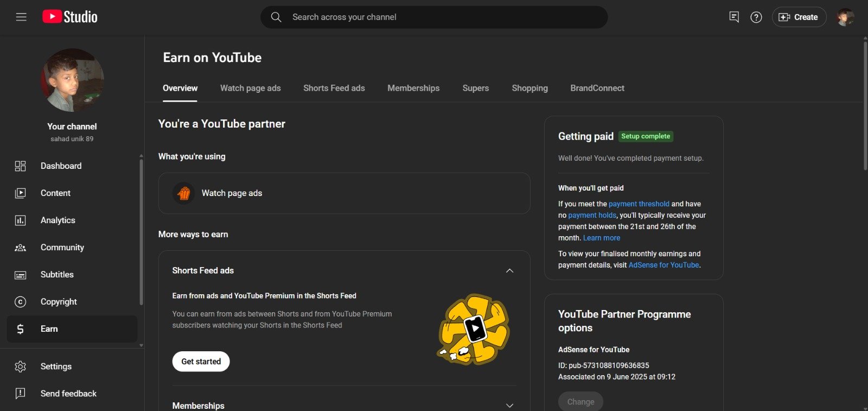The height and width of the screenshot is (411, 868).
Task: Click the Analytics bar chart icon
Action: point(20,220)
